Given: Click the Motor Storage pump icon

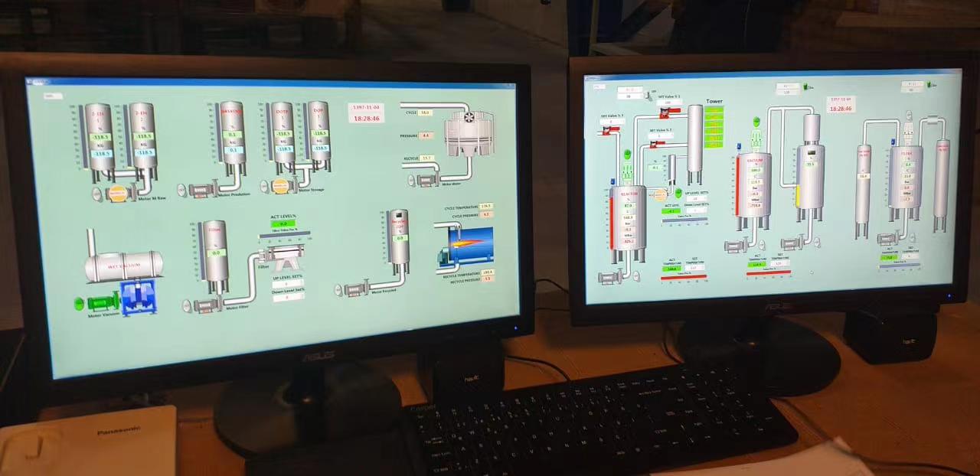Looking at the screenshot, I should click(283, 186).
